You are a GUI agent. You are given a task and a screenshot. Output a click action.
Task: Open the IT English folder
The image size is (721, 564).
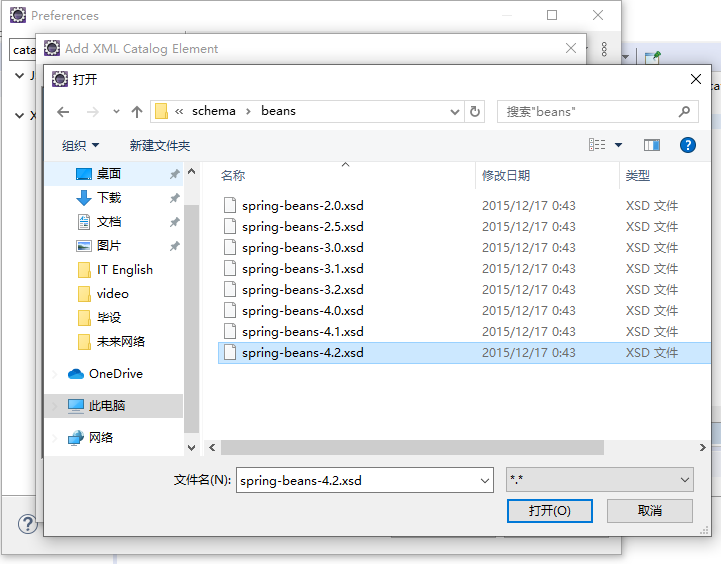click(125, 270)
